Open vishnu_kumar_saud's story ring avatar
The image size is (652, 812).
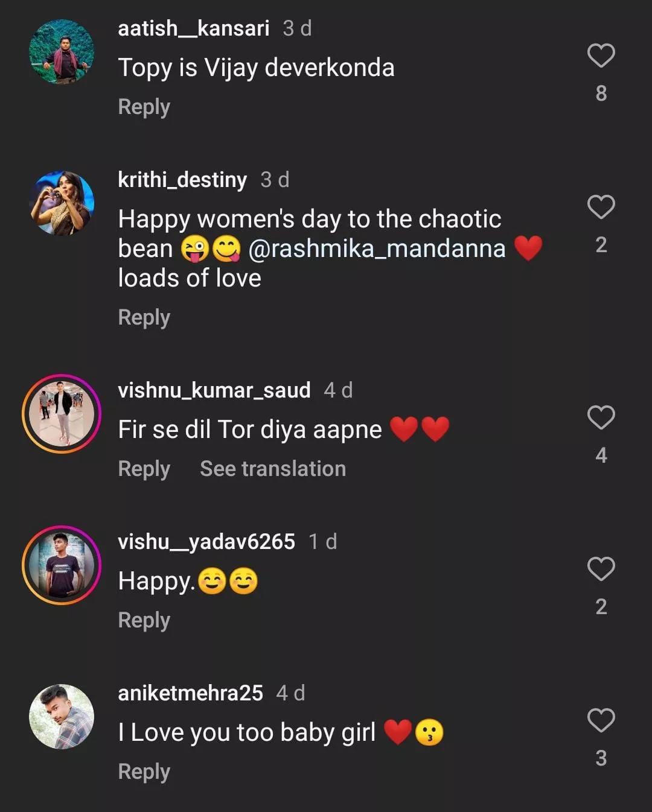click(62, 414)
